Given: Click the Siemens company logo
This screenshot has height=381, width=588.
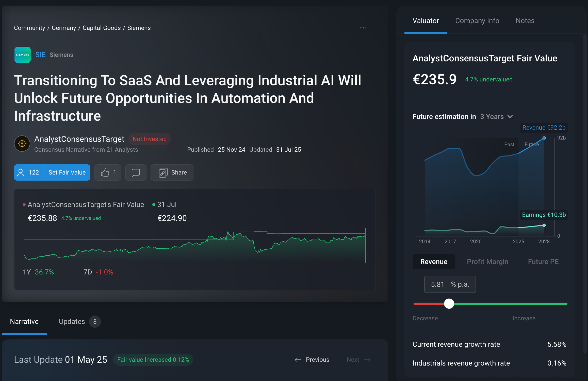Looking at the screenshot, I should point(23,55).
